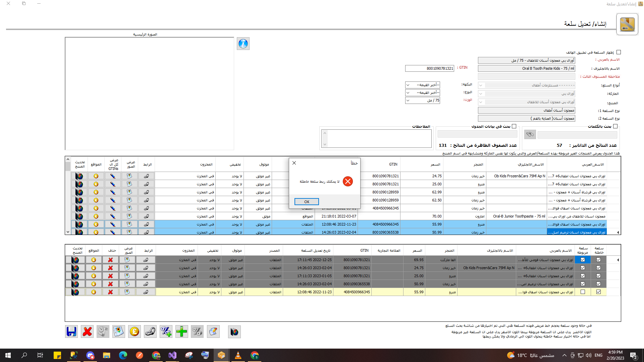The height and width of the screenshot is (362, 644).
Task: Click the 'السعر' column header in upper table
Action: pyautogui.click(x=422, y=164)
